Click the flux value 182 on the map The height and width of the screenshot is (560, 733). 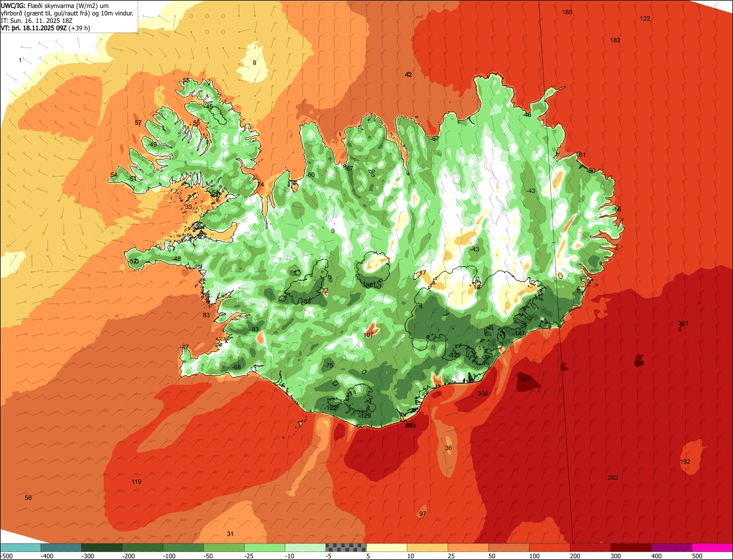point(615,40)
